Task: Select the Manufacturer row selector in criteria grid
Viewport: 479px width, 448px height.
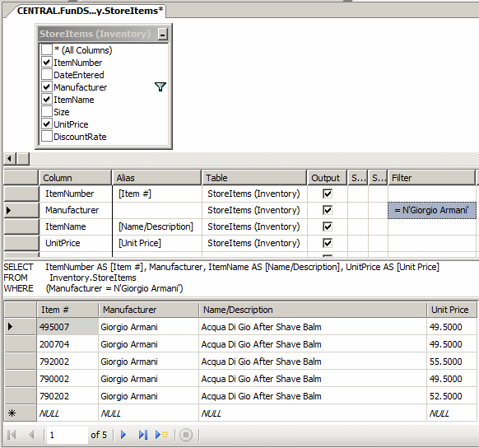Action: click(21, 210)
